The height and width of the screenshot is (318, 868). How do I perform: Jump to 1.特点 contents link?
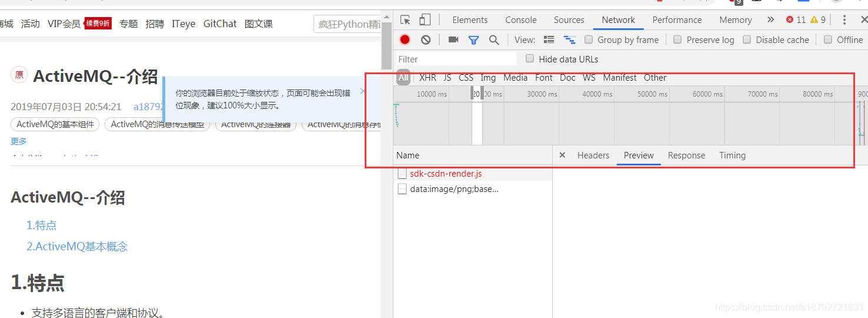pyautogui.click(x=42, y=225)
